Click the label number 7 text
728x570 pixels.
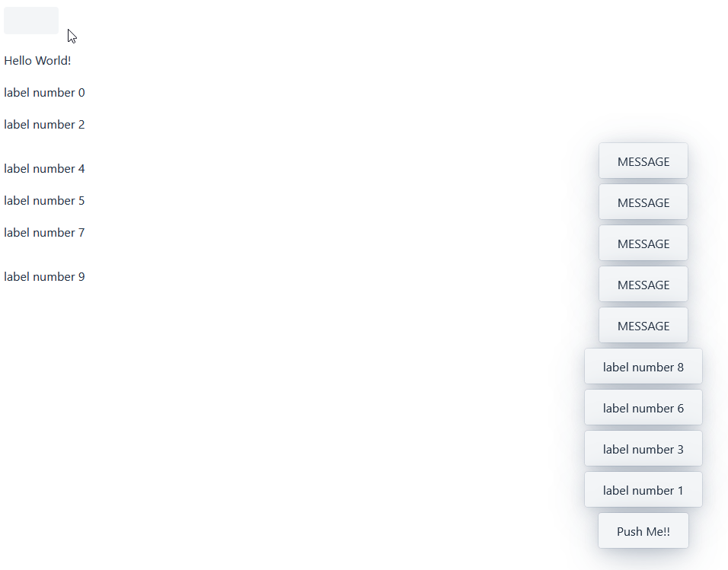pos(44,232)
